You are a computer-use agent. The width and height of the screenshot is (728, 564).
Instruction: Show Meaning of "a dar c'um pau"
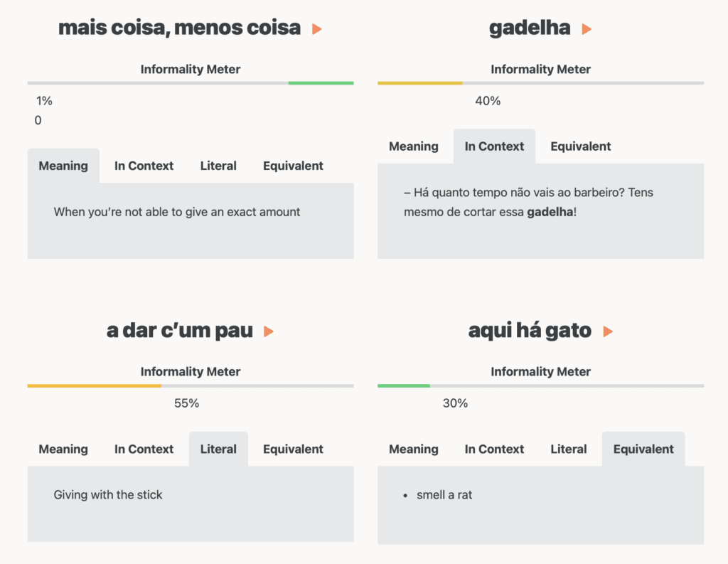[x=63, y=449]
